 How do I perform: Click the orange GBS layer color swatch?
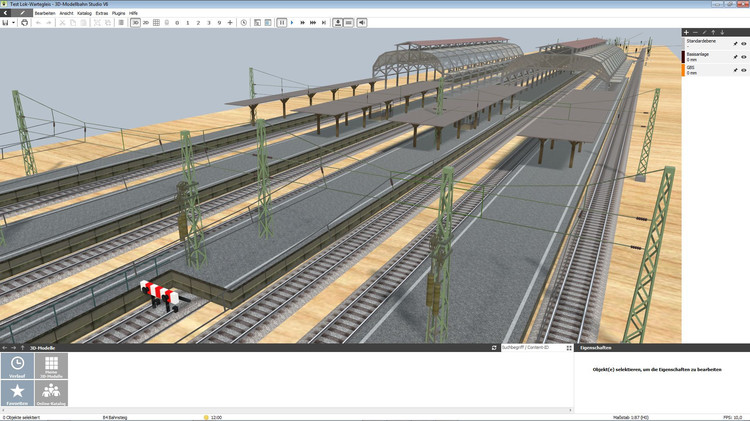coord(683,70)
